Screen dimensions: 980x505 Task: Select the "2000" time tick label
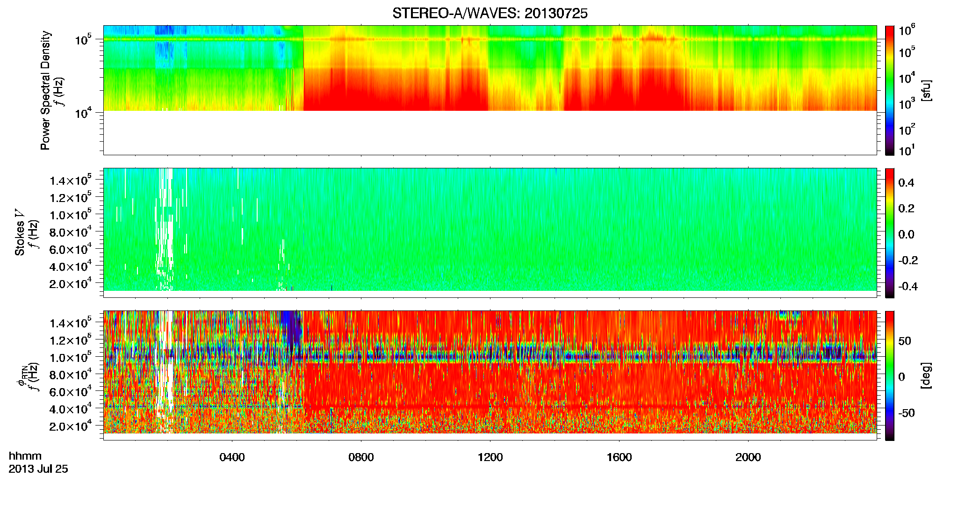[748, 457]
